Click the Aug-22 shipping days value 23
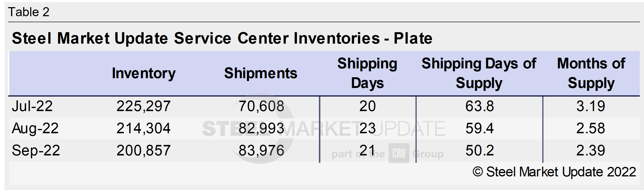Screen dimensions: 644x190 367,128
